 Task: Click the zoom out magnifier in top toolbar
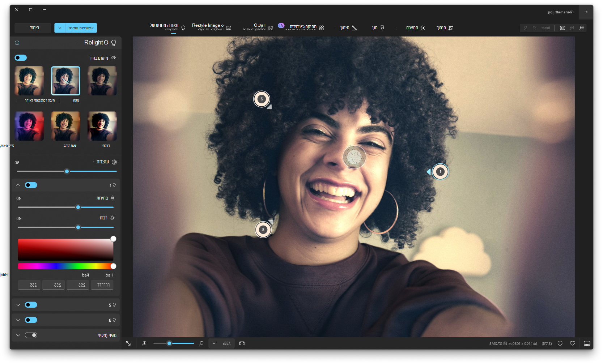coord(572,28)
